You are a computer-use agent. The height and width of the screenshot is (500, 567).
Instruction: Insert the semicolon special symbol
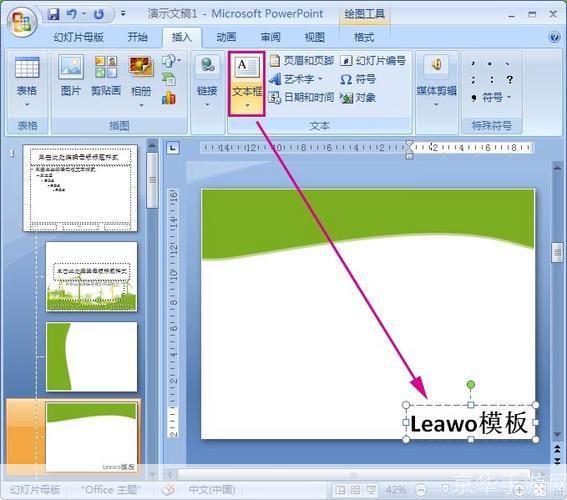click(473, 80)
